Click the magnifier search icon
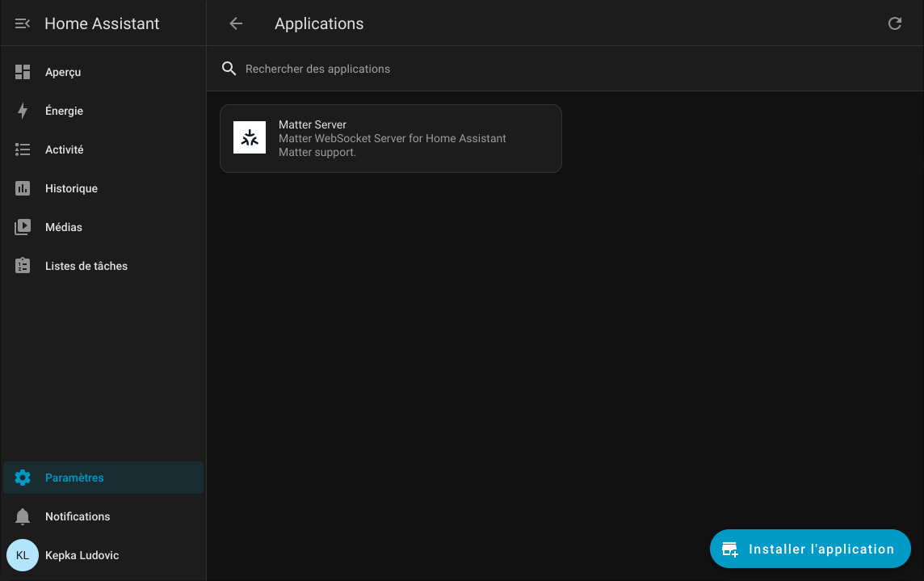Viewport: 924px width, 581px height. [x=229, y=69]
